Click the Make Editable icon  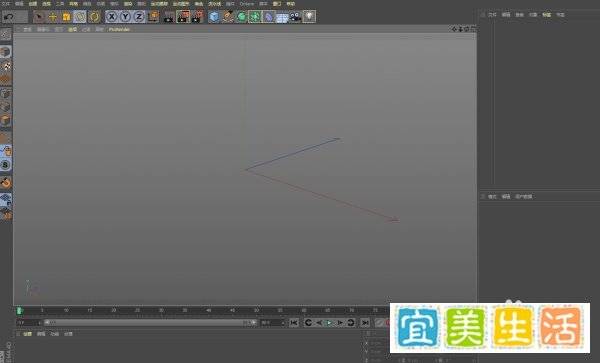coord(6,35)
